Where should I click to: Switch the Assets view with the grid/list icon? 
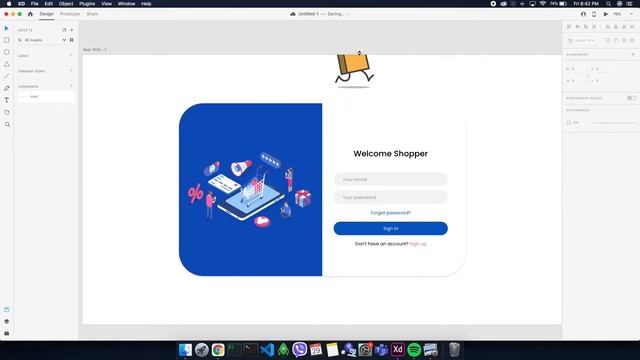point(71,40)
